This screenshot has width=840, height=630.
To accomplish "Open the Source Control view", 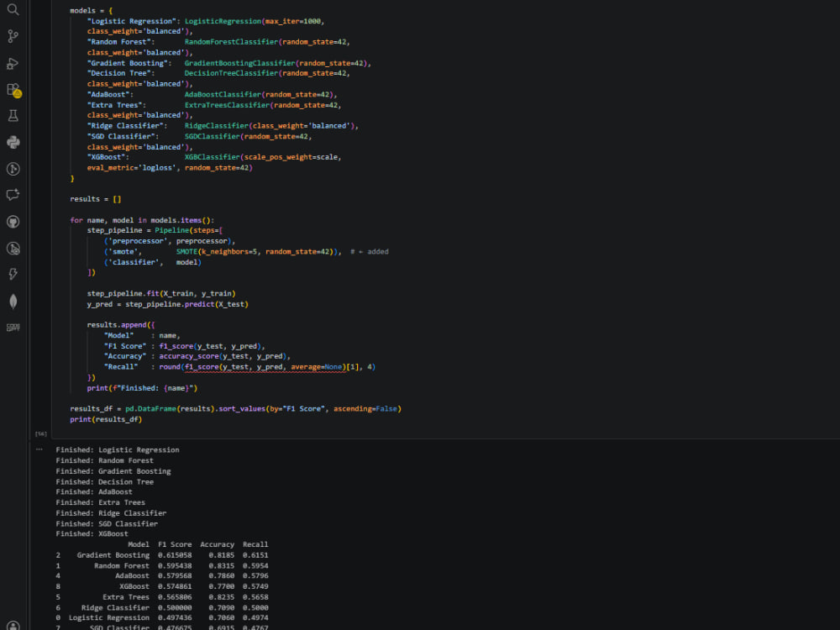I will 13,36.
